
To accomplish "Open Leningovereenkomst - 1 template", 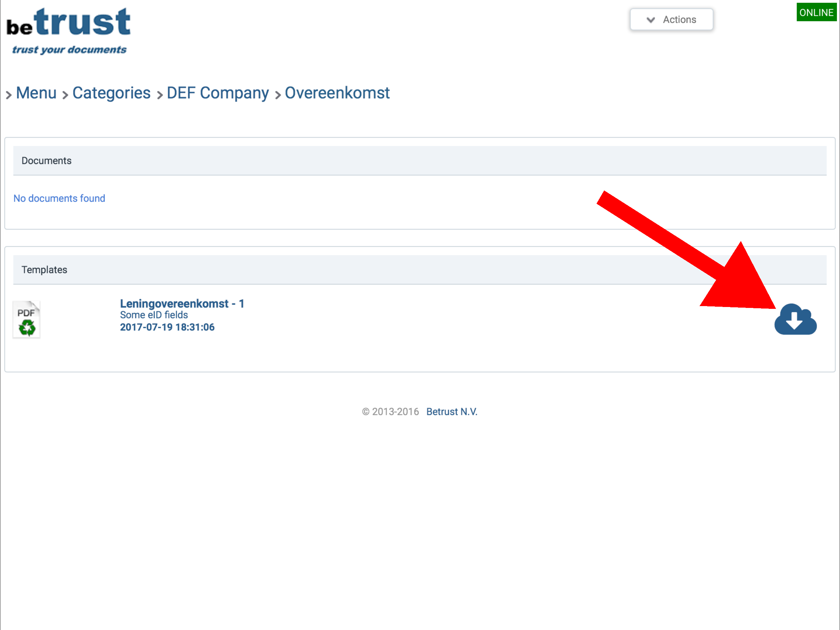I will pyautogui.click(x=182, y=304).
